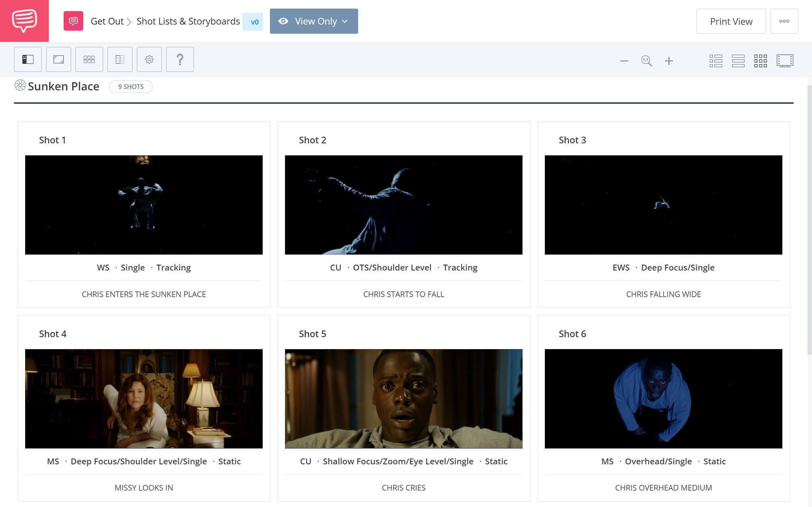The width and height of the screenshot is (812, 507).
Task: Click the vertical scrollbar on the right
Action: pyautogui.click(x=809, y=219)
